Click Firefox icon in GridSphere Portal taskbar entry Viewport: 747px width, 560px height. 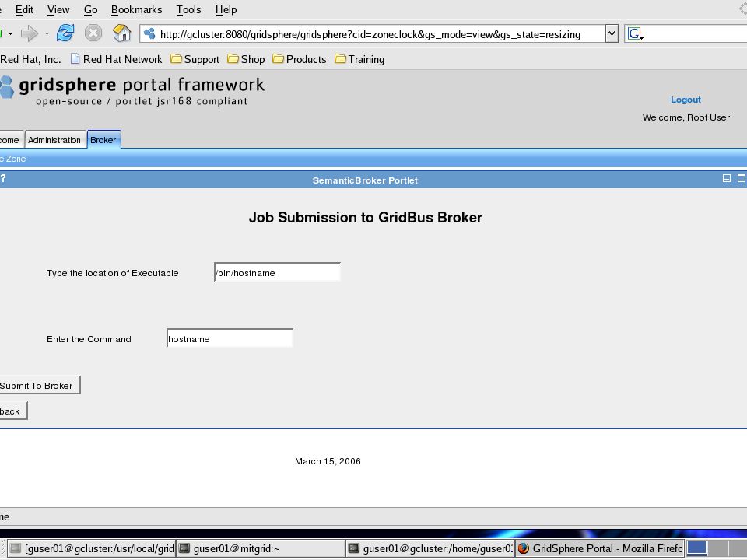tap(524, 548)
